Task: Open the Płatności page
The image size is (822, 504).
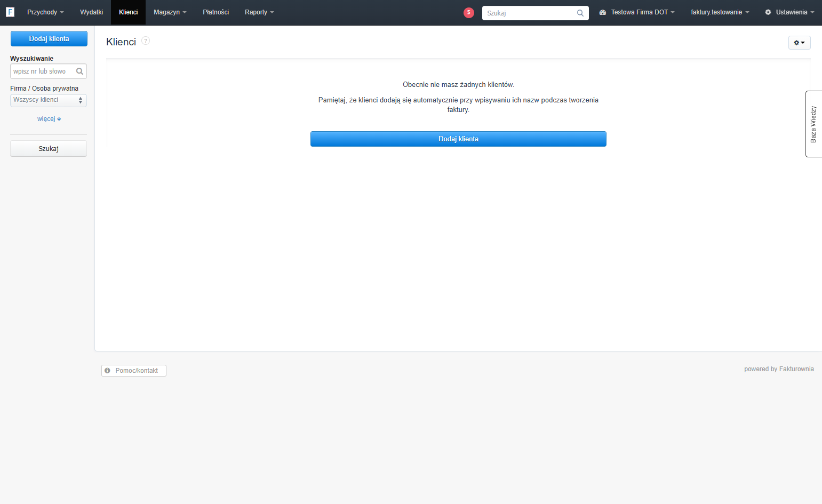Action: coord(216,12)
